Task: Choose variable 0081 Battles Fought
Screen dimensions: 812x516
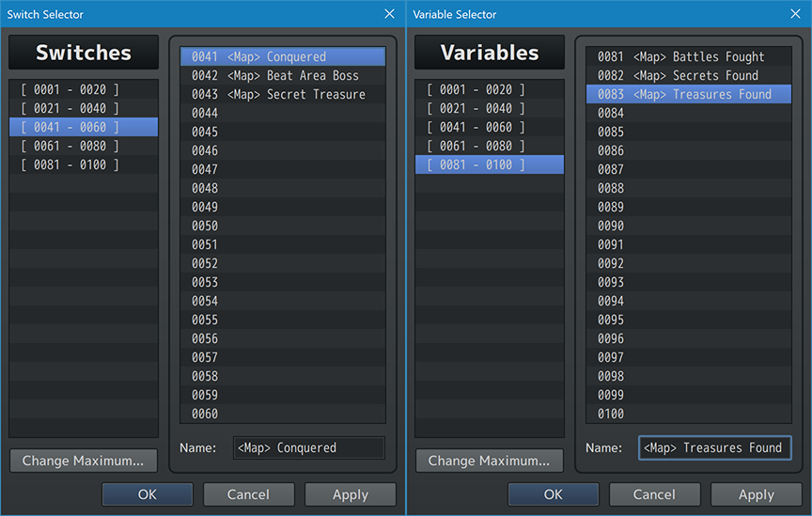Action: [688, 56]
